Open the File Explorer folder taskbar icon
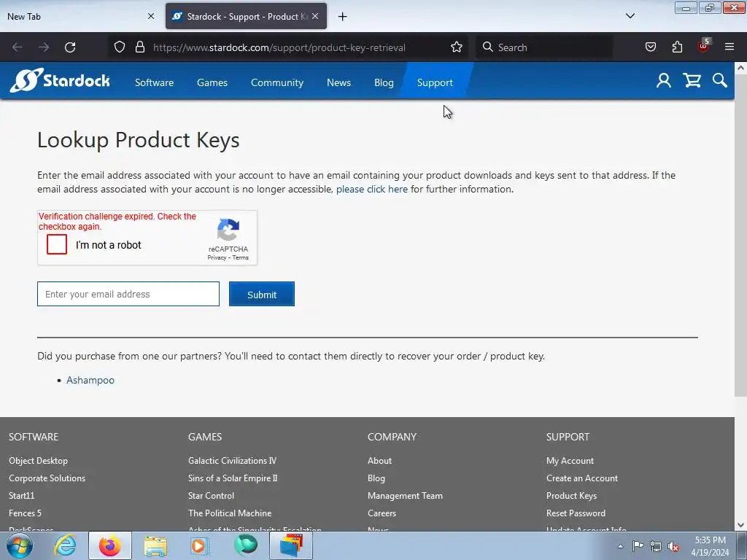The image size is (747, 560). tap(155, 545)
